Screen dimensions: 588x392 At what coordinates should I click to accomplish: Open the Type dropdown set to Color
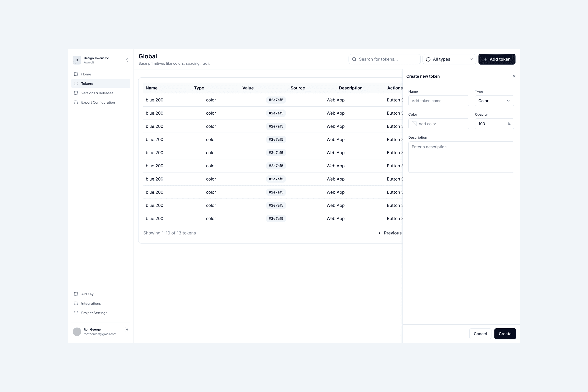click(494, 101)
